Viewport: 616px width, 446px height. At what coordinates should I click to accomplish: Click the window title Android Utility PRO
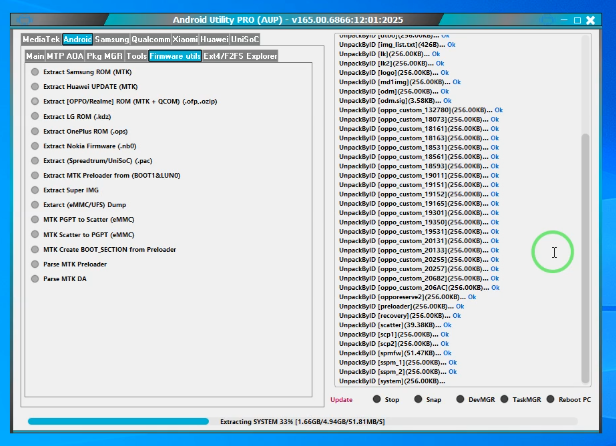[288, 20]
